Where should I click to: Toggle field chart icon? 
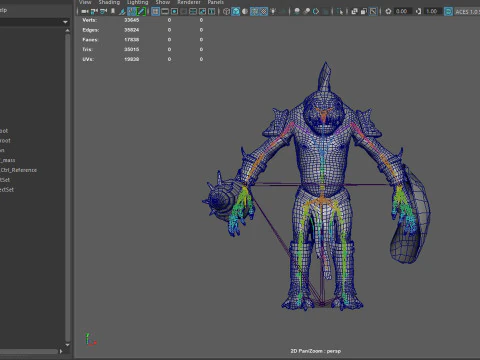(193, 11)
